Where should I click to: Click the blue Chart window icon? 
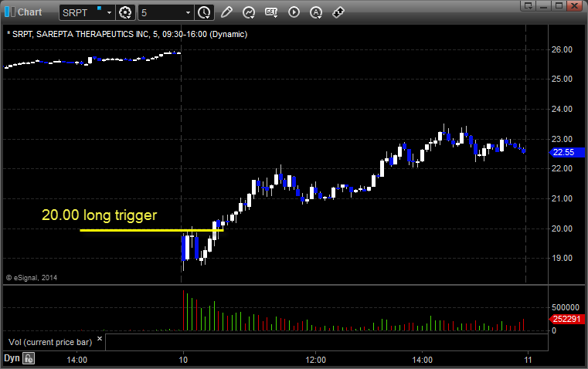(x=10, y=12)
